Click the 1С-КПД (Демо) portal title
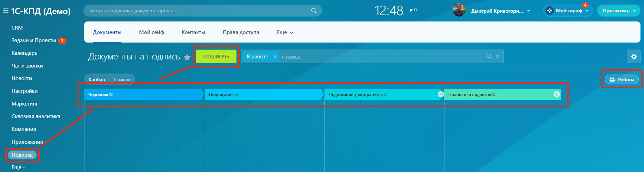Viewport: 644px width, 172px height. click(x=41, y=11)
